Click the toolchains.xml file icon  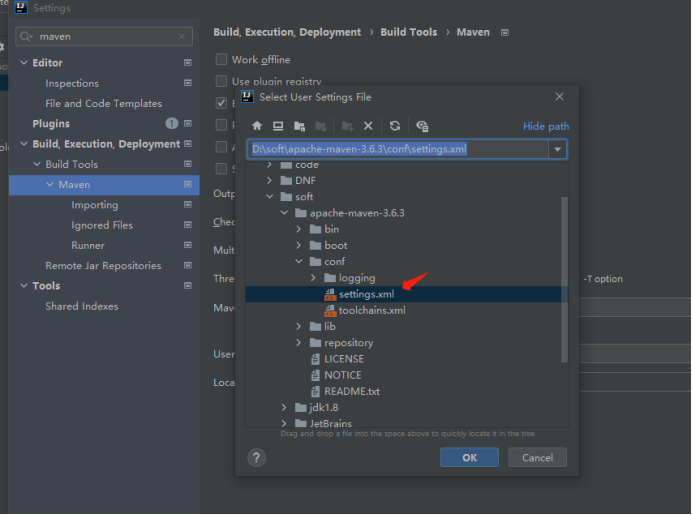point(330,311)
